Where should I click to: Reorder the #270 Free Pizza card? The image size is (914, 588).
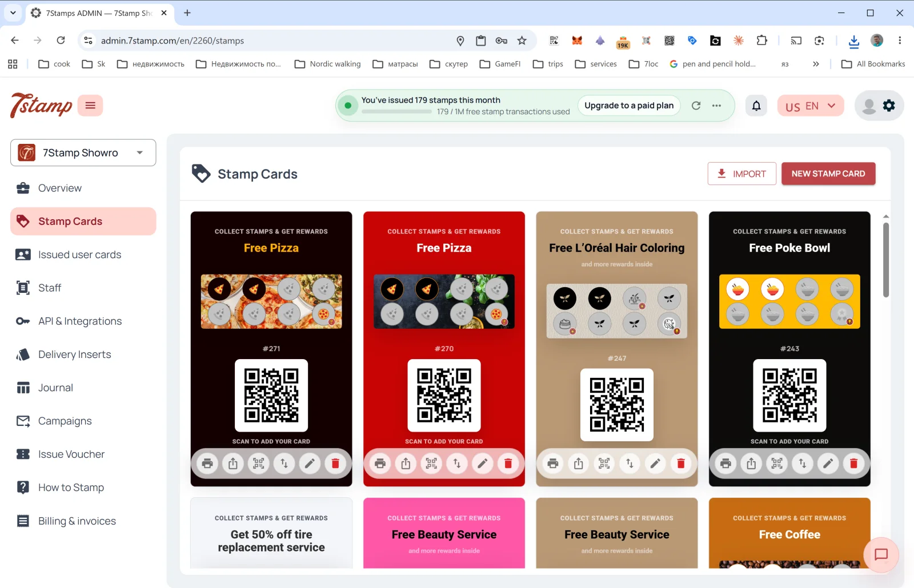pyautogui.click(x=457, y=464)
